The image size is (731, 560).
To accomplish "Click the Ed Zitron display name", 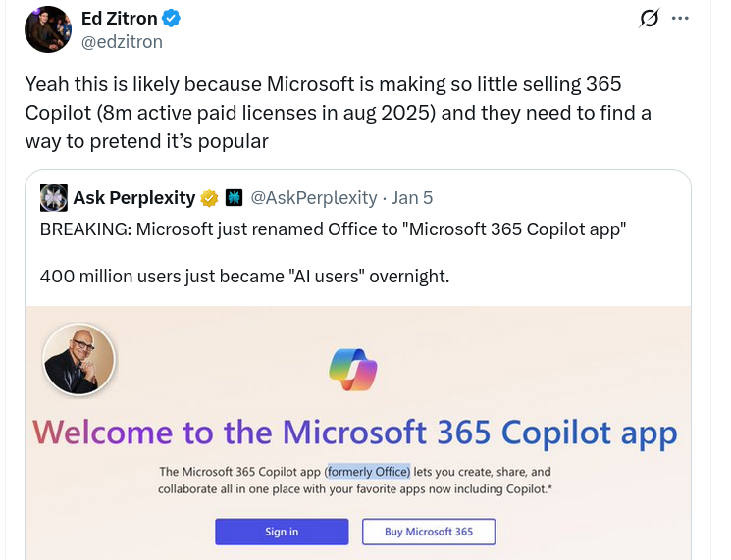I will [118, 19].
